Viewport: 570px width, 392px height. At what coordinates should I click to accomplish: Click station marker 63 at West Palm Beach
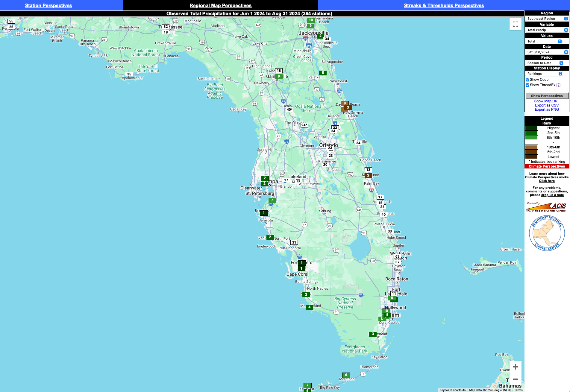point(397,256)
